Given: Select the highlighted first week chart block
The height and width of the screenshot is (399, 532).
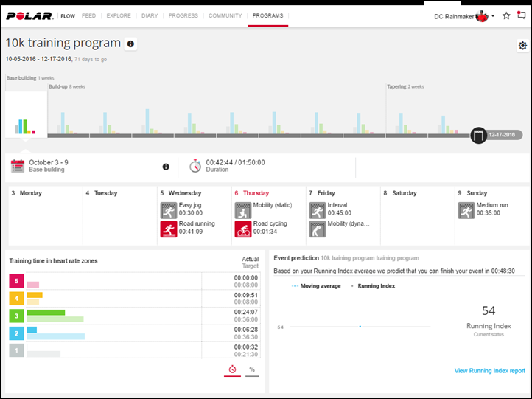Looking at the screenshot, I should click(x=26, y=114).
